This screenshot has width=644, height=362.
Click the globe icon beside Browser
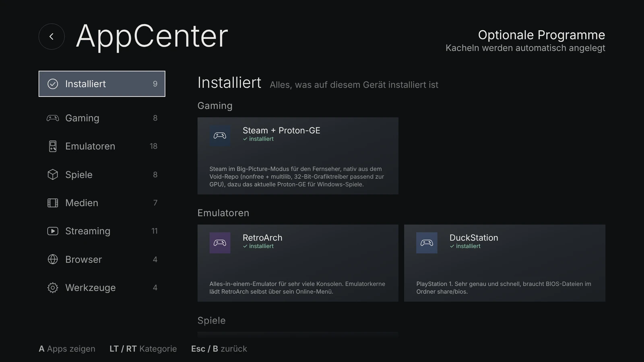[53, 259]
